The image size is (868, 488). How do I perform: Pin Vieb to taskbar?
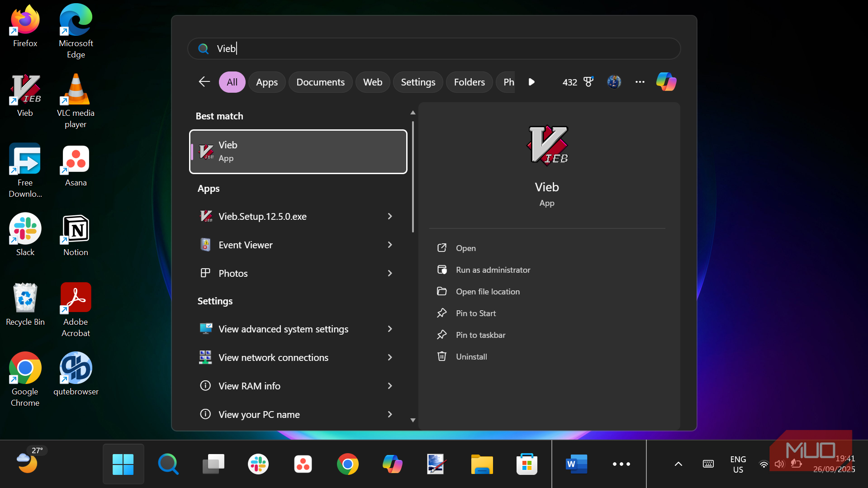click(480, 335)
